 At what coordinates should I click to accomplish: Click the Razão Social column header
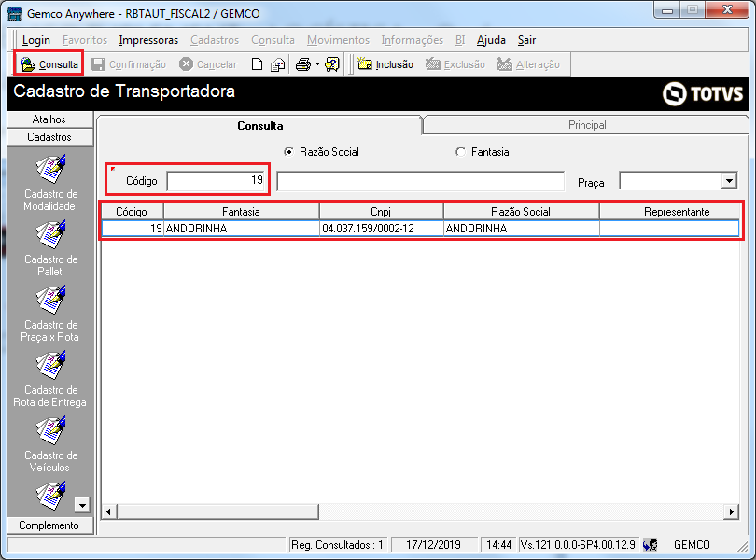coord(521,211)
